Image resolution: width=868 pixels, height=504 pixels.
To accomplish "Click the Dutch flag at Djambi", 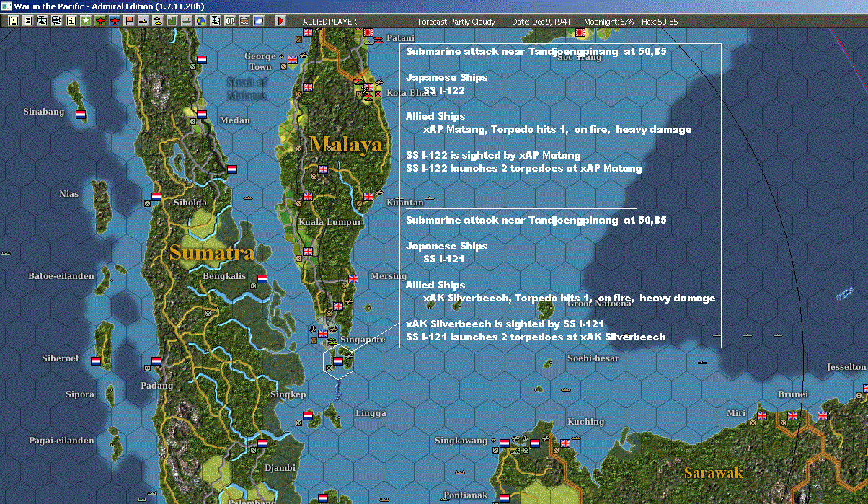I will [x=262, y=443].
